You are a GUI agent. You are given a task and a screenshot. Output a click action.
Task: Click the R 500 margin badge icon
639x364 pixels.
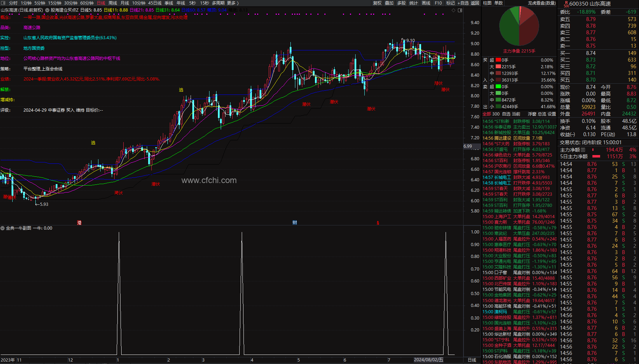[x=566, y=4]
